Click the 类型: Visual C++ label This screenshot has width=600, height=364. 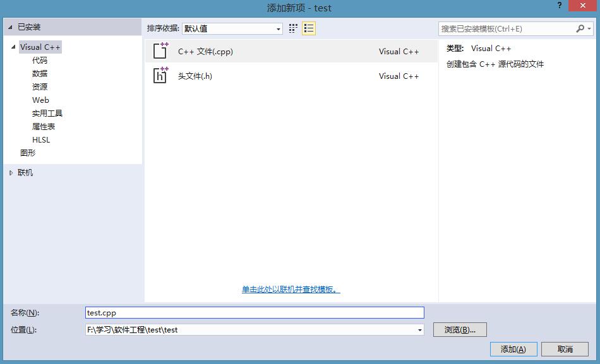[x=479, y=49]
